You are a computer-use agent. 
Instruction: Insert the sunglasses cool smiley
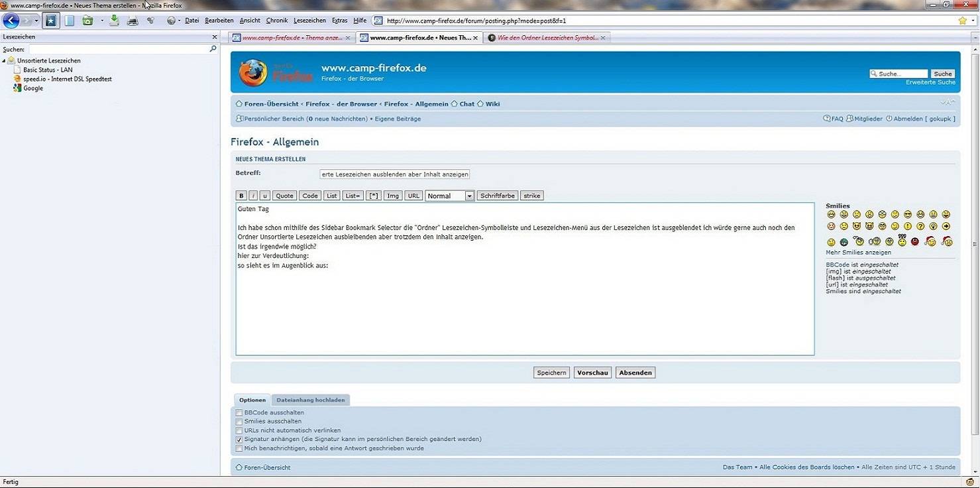908,214
